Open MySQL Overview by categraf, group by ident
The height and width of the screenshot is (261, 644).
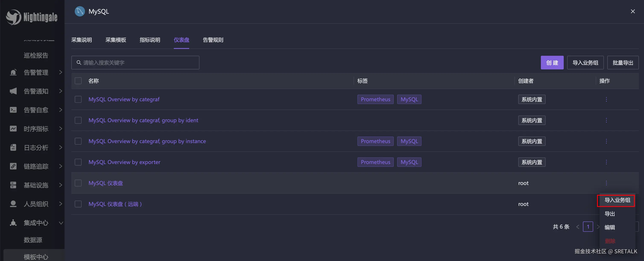(143, 120)
